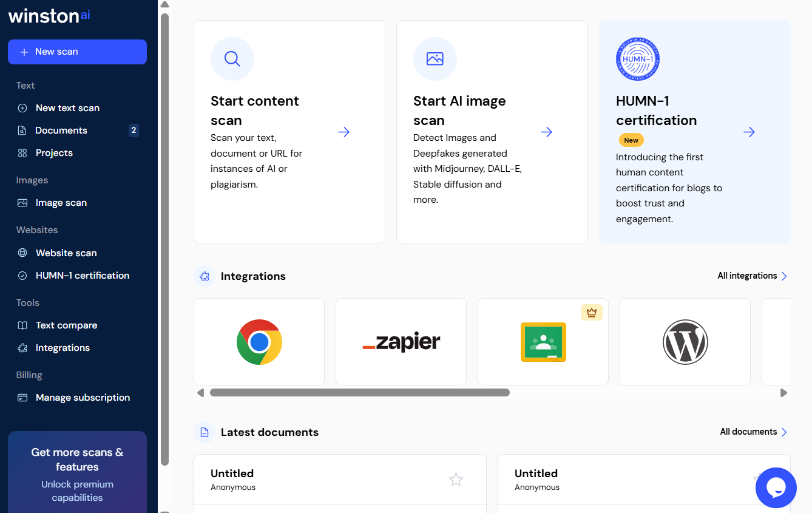Open Website scan in the sidebar

point(66,253)
